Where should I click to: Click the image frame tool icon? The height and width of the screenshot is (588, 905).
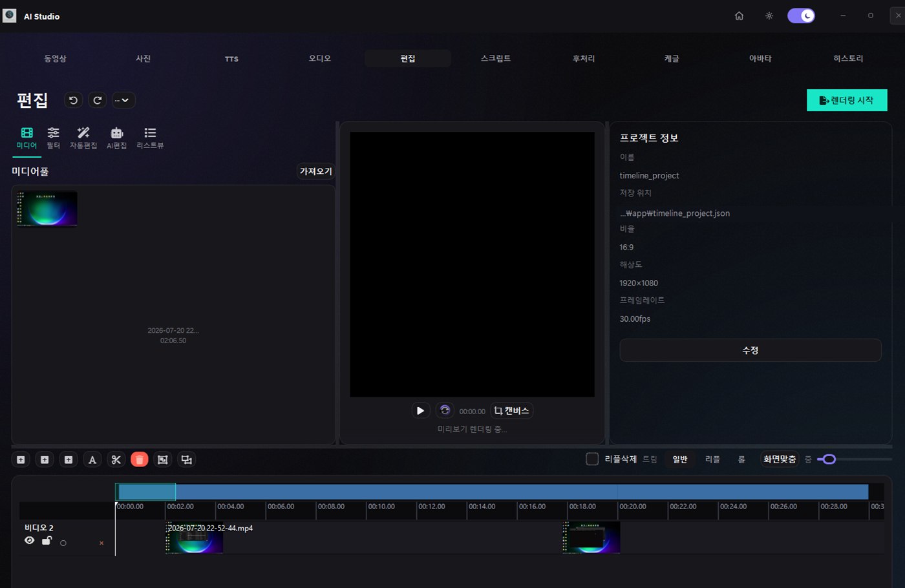pyautogui.click(x=163, y=460)
